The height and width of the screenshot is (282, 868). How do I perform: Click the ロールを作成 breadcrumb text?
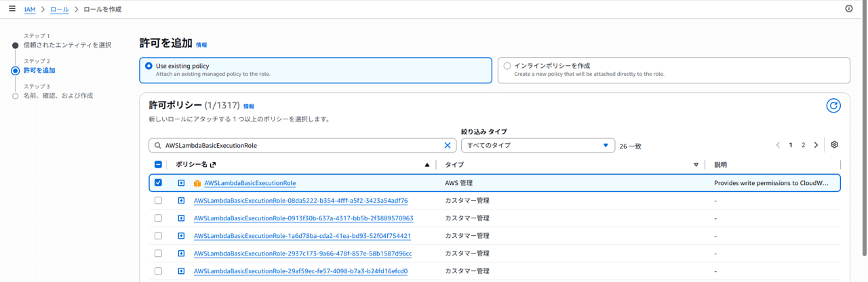tap(102, 9)
